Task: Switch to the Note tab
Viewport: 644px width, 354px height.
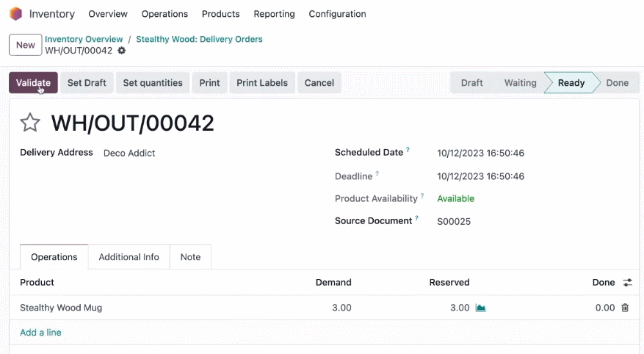Action: 191,257
